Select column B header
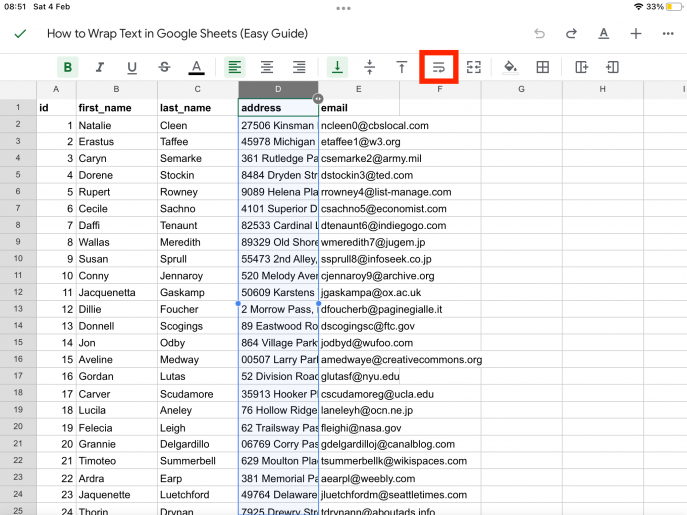This screenshot has height=515, width=687. click(x=117, y=89)
